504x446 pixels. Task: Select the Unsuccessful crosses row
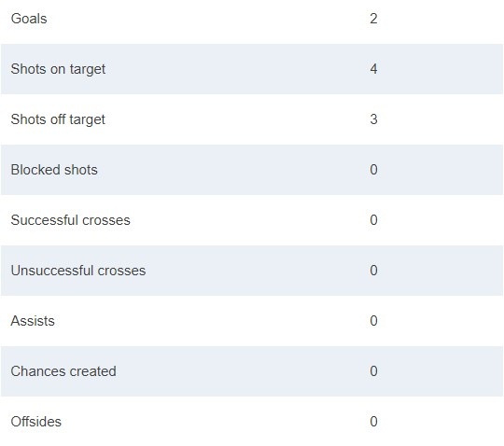[252, 271]
